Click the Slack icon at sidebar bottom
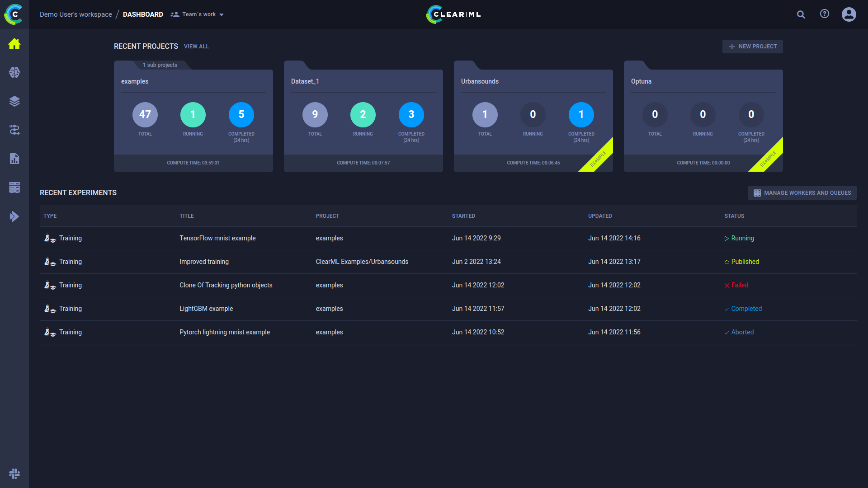868x488 pixels. click(14, 474)
